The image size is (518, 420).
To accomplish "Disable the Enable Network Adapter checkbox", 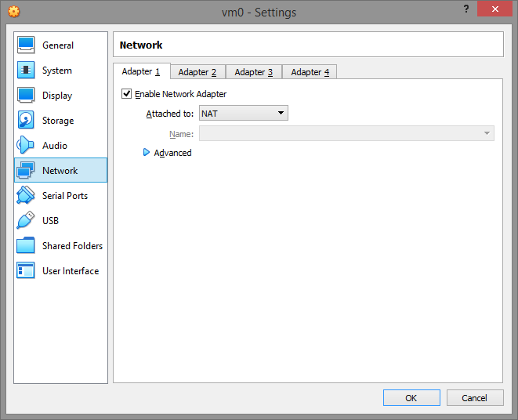I will point(127,94).
